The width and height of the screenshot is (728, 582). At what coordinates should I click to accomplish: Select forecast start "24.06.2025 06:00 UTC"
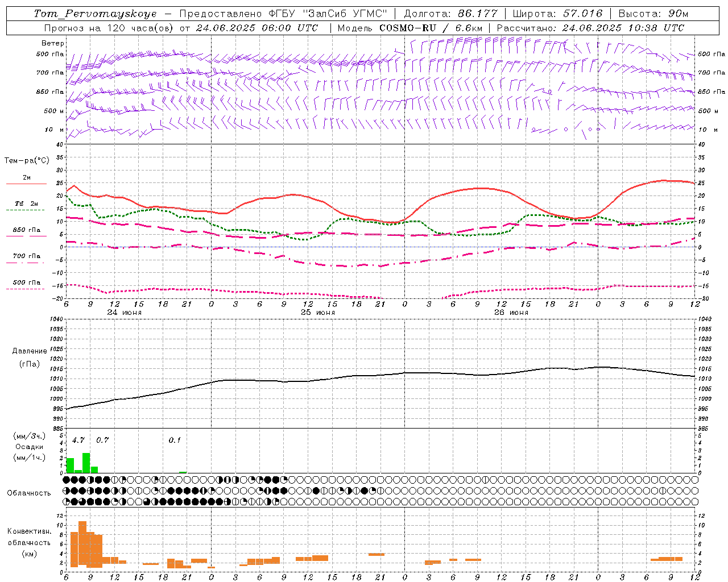click(x=257, y=28)
